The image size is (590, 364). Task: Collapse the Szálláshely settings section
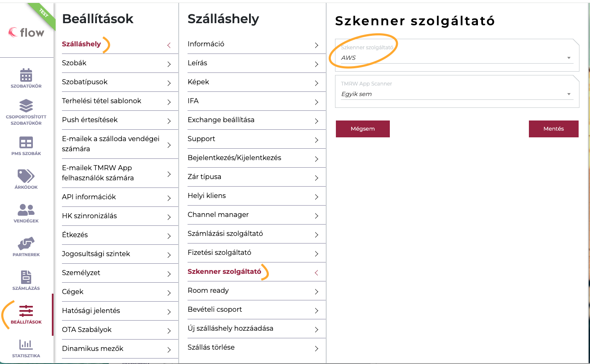(x=169, y=45)
